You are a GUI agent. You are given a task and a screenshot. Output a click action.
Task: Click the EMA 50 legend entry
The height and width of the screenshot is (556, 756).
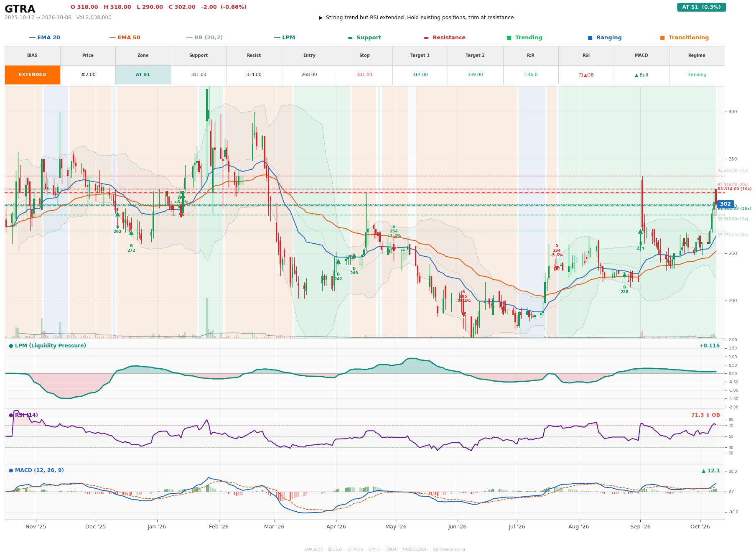tap(125, 38)
